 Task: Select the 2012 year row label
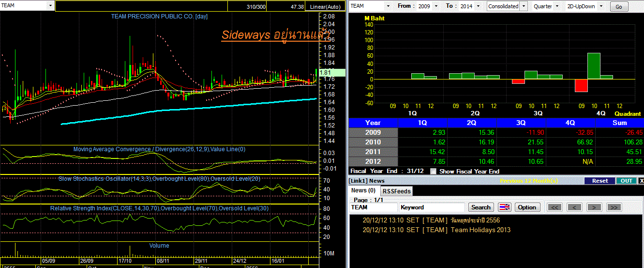pyautogui.click(x=373, y=161)
